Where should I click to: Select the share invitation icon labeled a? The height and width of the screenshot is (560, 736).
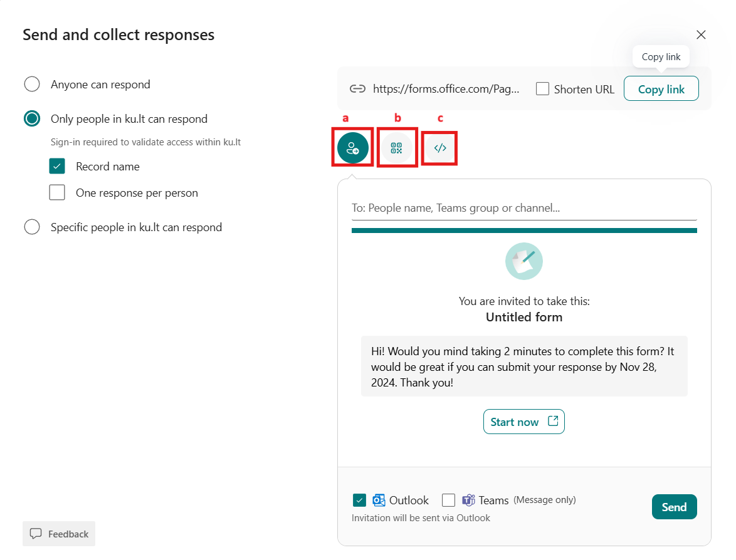[x=352, y=148]
